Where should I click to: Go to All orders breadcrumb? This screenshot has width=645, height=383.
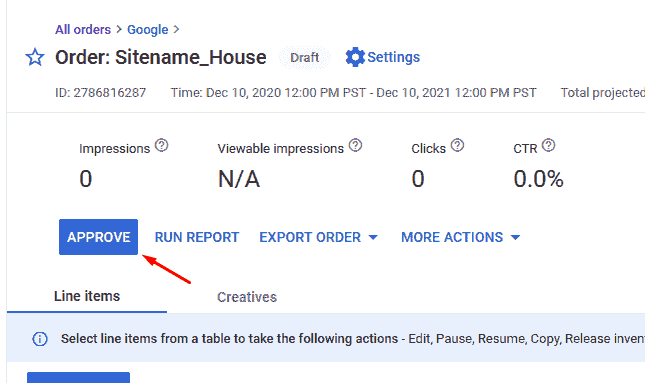click(83, 30)
